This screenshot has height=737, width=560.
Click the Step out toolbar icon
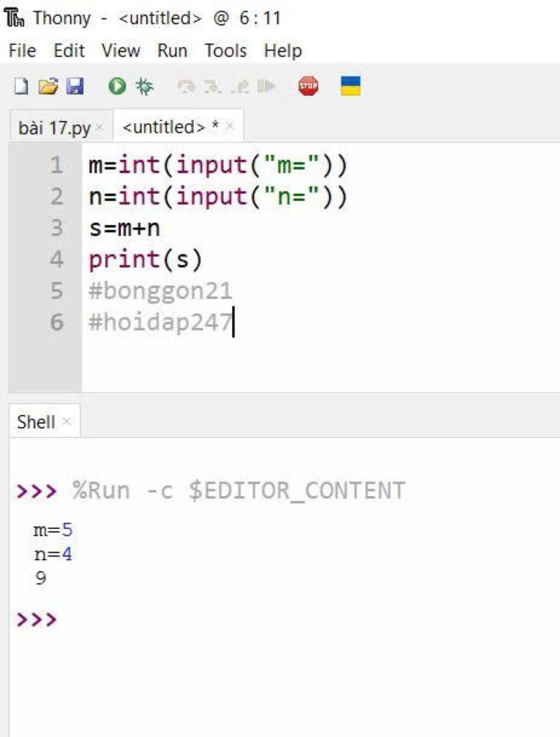pos(240,86)
